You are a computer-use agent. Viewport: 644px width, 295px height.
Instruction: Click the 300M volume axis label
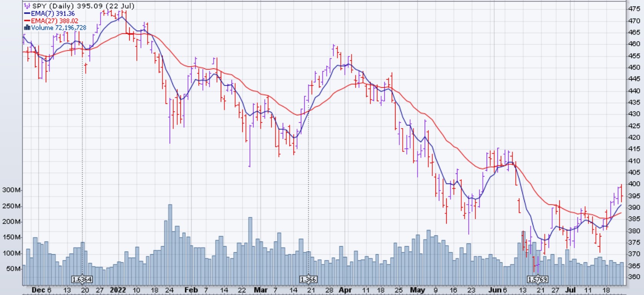click(12, 190)
